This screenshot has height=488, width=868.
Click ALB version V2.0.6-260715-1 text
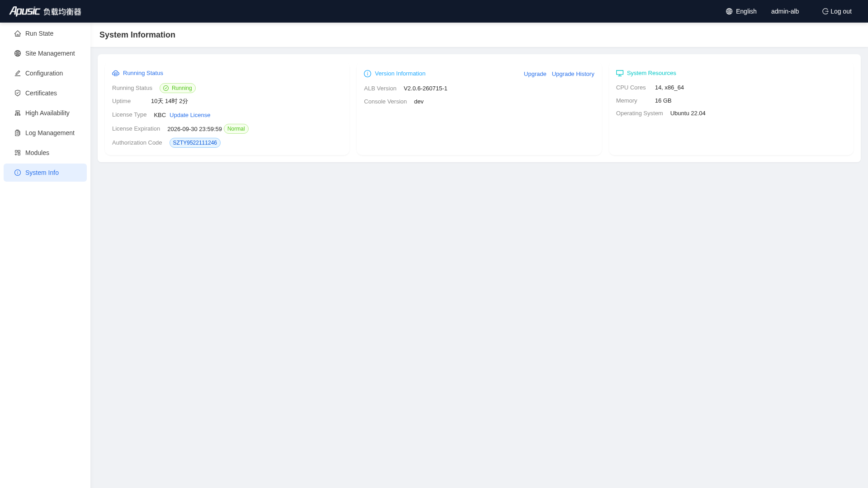tap(425, 89)
